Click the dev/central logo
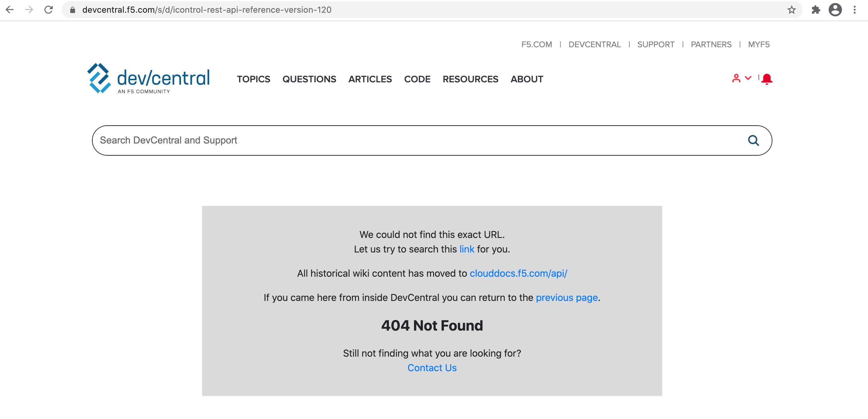Viewport: 868px width, 419px height. coord(148,78)
